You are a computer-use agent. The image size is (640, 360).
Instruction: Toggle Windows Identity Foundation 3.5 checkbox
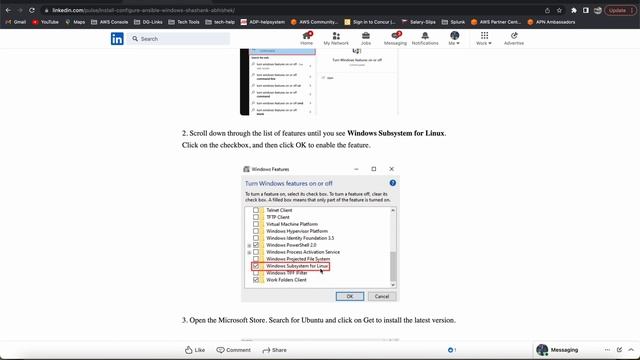click(256, 238)
